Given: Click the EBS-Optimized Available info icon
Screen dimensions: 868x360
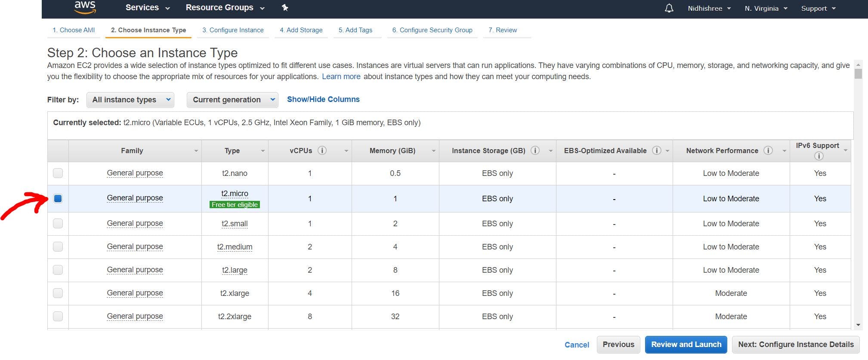Looking at the screenshot, I should 656,151.
